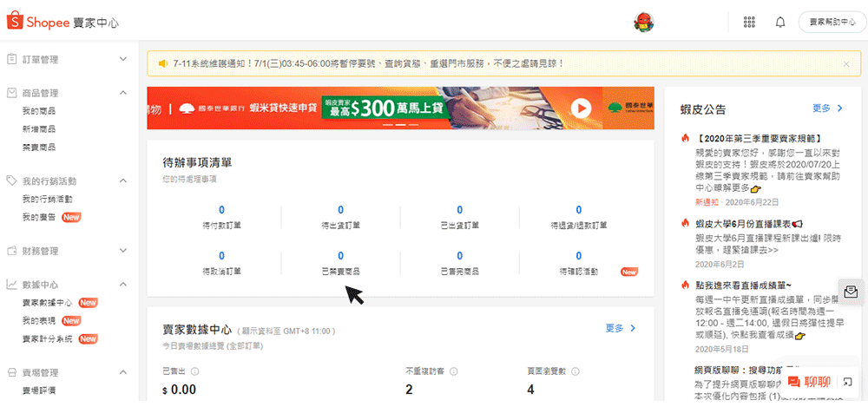Click the info icon beside 不重複訪客
This screenshot has width=868, height=407.
pyautogui.click(x=454, y=371)
